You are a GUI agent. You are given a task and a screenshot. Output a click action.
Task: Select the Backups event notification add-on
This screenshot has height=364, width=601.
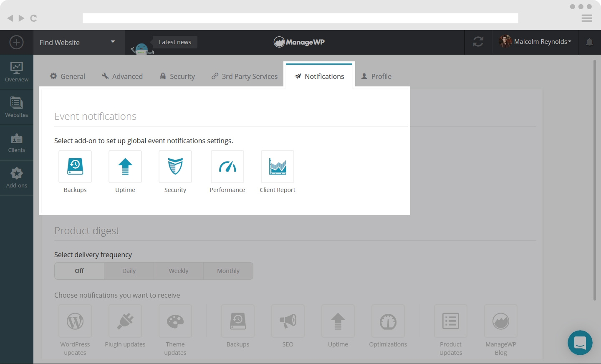[75, 167]
